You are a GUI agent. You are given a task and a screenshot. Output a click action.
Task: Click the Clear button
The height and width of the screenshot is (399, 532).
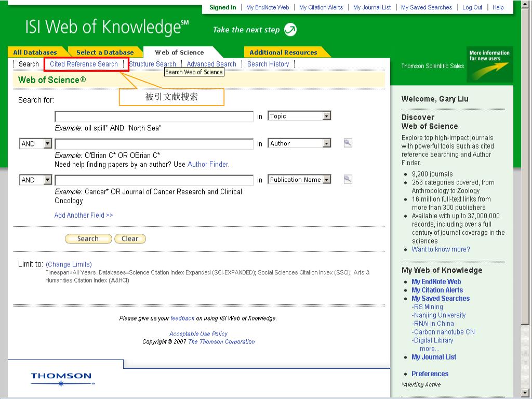(130, 238)
